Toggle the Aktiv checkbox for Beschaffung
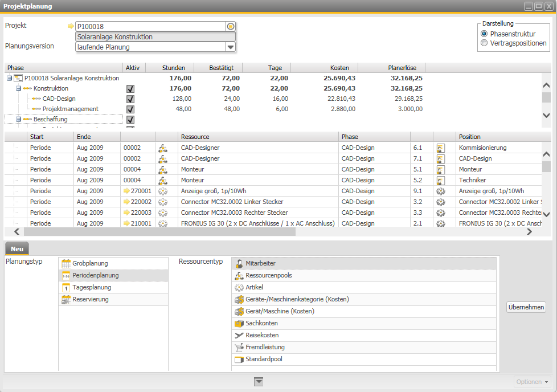This screenshot has width=557, height=392. 132,120
